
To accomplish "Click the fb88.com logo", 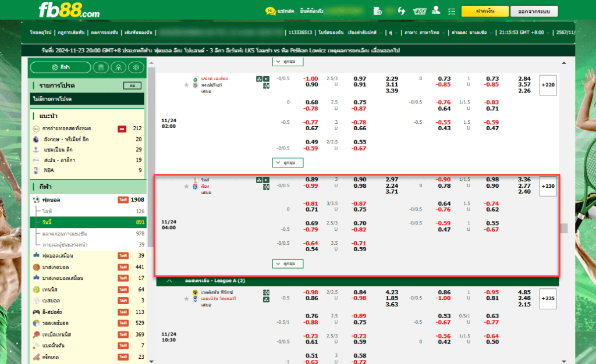I will tap(69, 10).
